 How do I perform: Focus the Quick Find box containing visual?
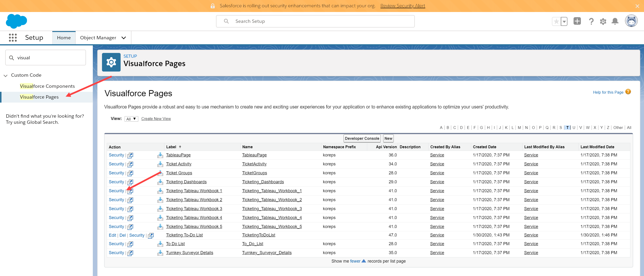45,58
